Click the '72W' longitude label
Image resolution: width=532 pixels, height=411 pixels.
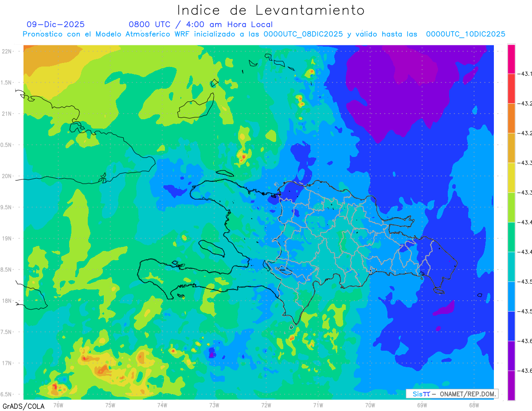[x=266, y=405]
